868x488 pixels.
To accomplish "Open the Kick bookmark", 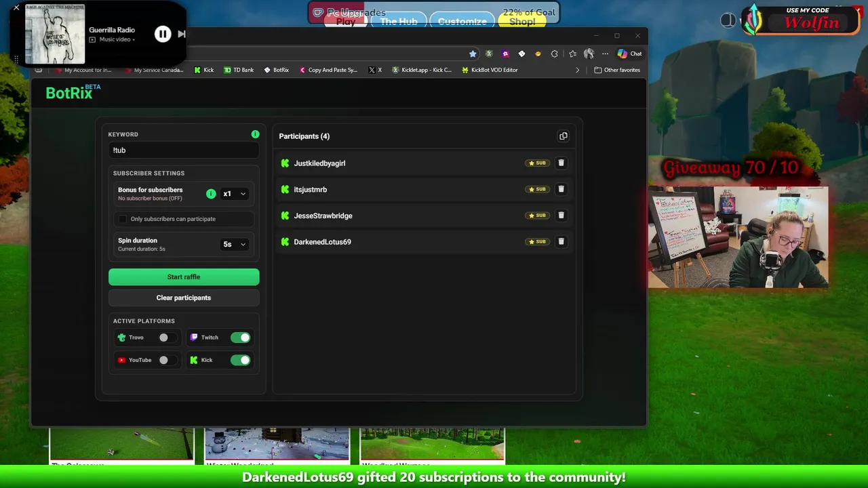I will click(203, 70).
